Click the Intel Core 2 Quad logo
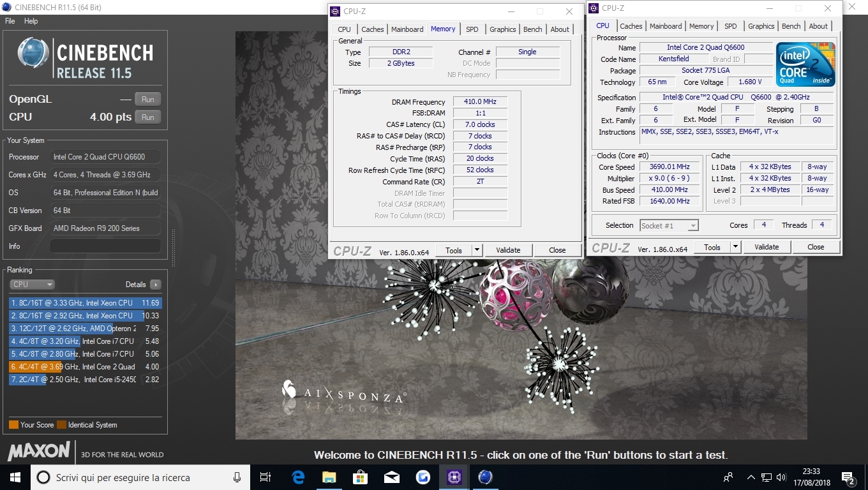Image resolution: width=868 pixels, height=490 pixels. pyautogui.click(x=805, y=64)
